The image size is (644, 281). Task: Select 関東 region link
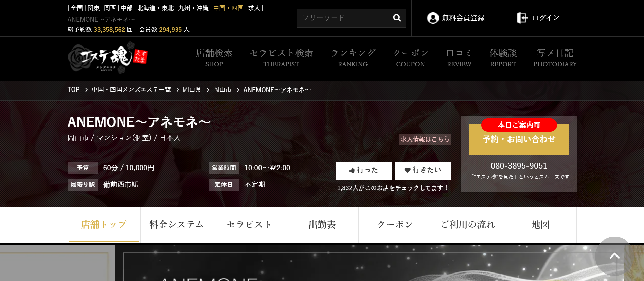[93, 8]
